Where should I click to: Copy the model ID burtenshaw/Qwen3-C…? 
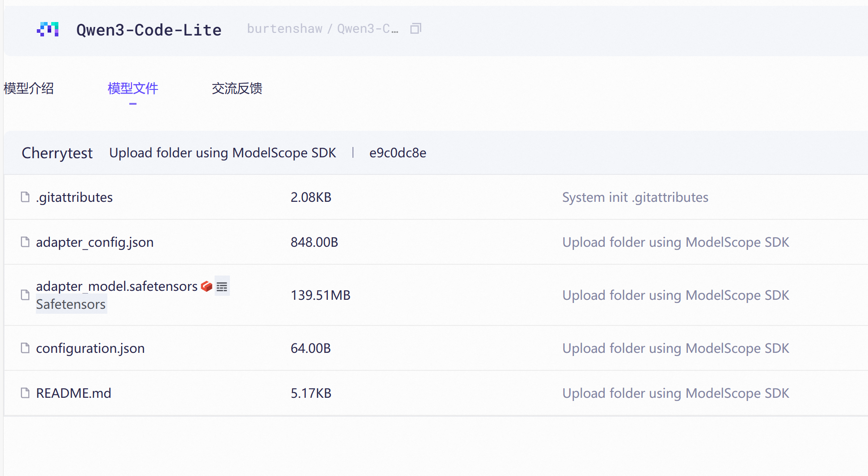coord(416,29)
